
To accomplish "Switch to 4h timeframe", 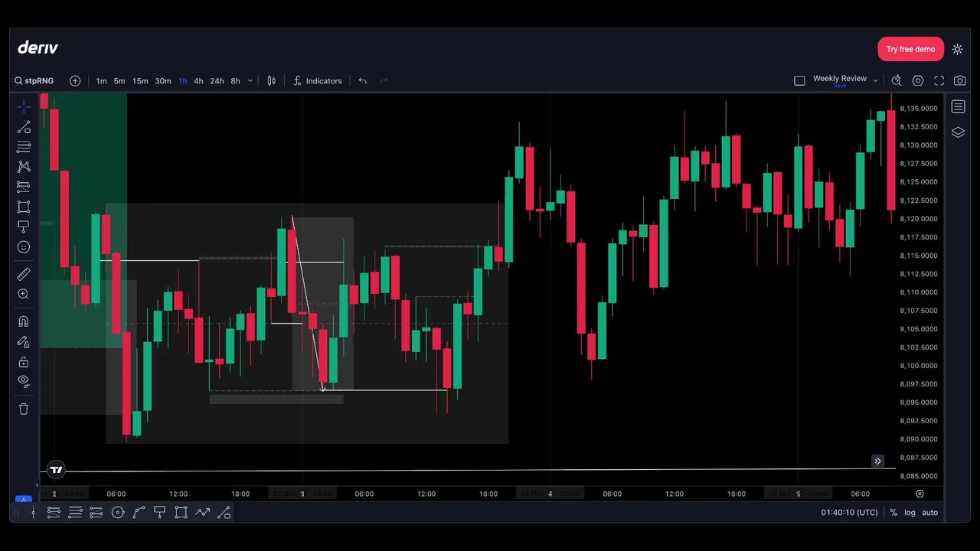I will pyautogui.click(x=198, y=80).
